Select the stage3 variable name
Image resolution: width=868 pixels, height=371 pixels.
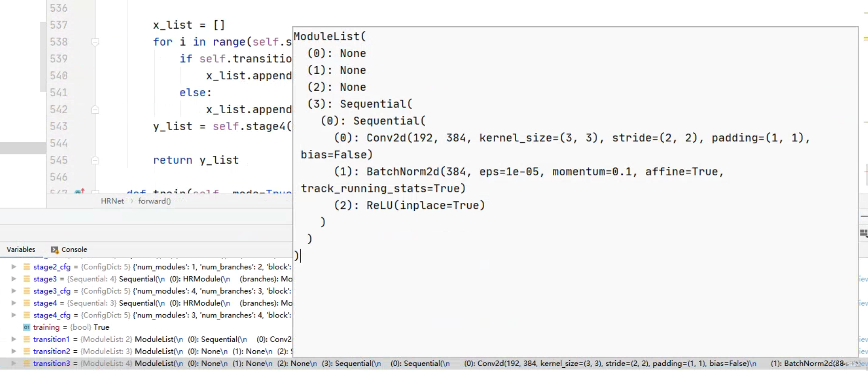45,279
